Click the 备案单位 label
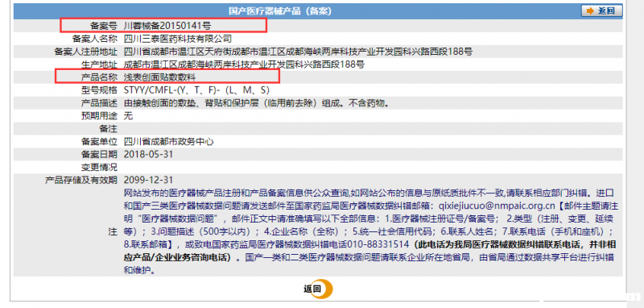The image size is (644, 308). [x=99, y=141]
